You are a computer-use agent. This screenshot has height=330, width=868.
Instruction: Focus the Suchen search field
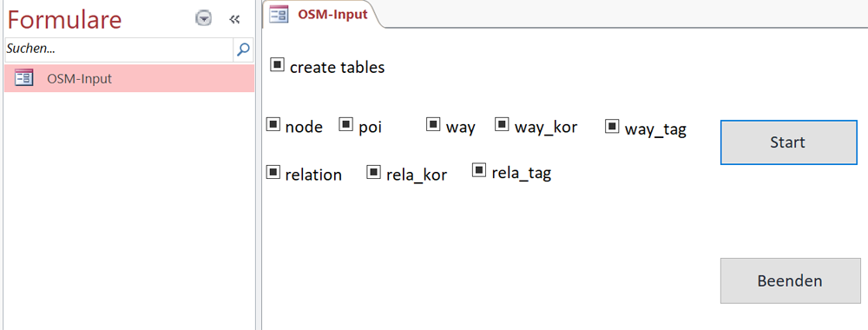click(118, 49)
